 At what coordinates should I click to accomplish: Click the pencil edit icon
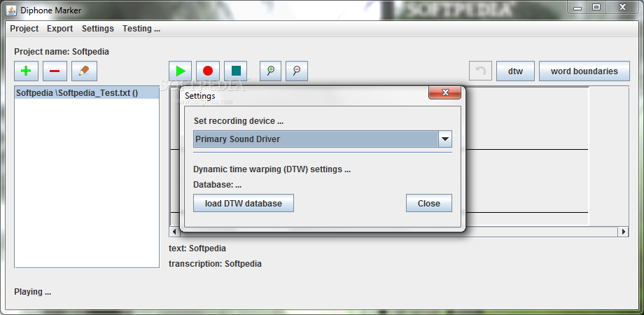[84, 71]
